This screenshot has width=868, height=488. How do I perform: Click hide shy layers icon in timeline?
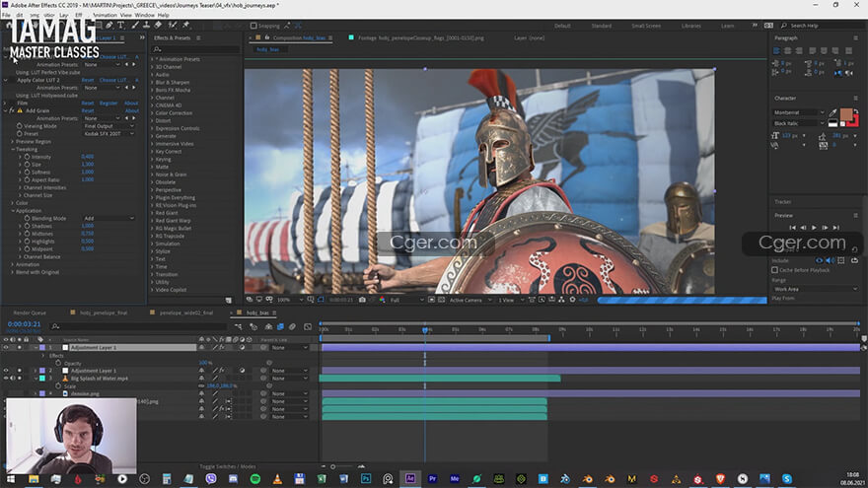(268, 327)
